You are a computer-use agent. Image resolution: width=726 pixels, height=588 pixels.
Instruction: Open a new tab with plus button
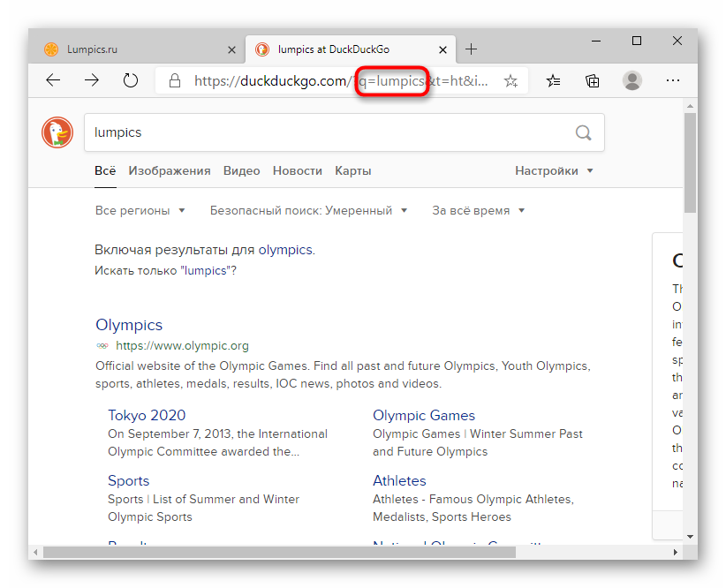[472, 49]
